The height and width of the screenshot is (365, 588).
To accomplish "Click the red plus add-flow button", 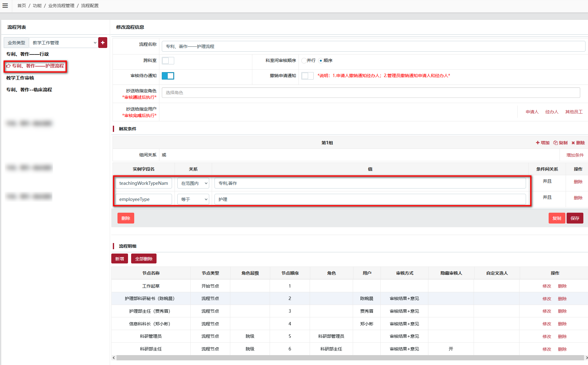I will [103, 42].
